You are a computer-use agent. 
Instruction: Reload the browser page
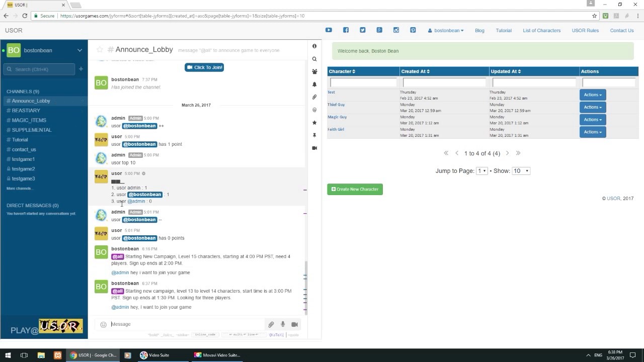[x=25, y=16]
